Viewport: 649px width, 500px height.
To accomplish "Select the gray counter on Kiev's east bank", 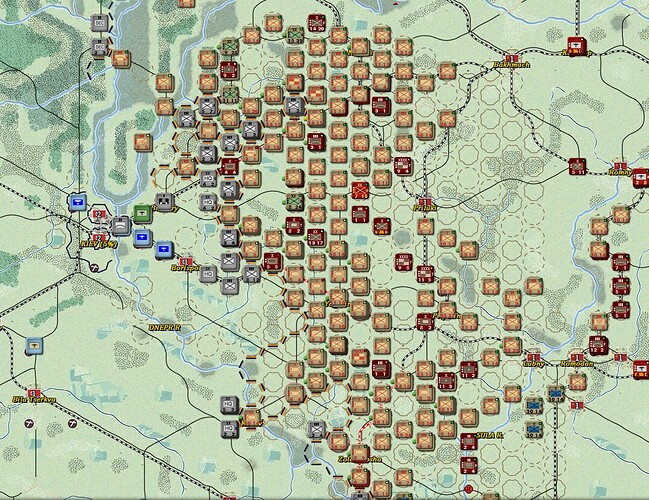I will [121, 226].
